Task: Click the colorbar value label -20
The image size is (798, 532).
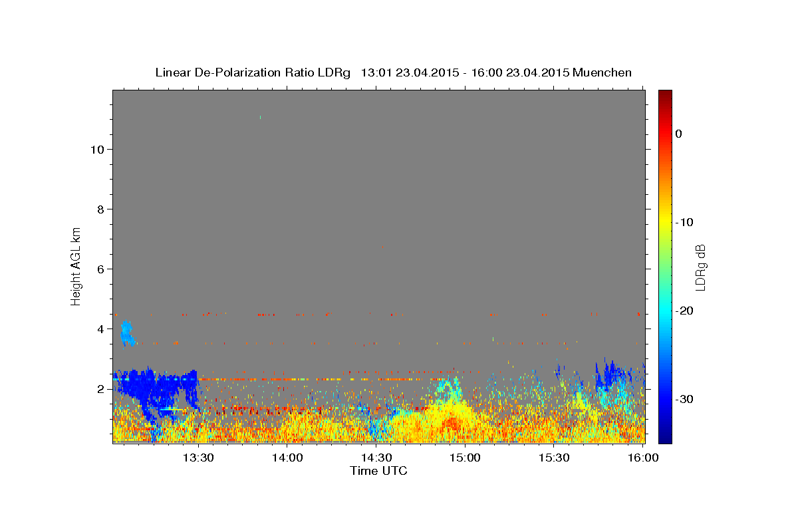Action: 684,311
